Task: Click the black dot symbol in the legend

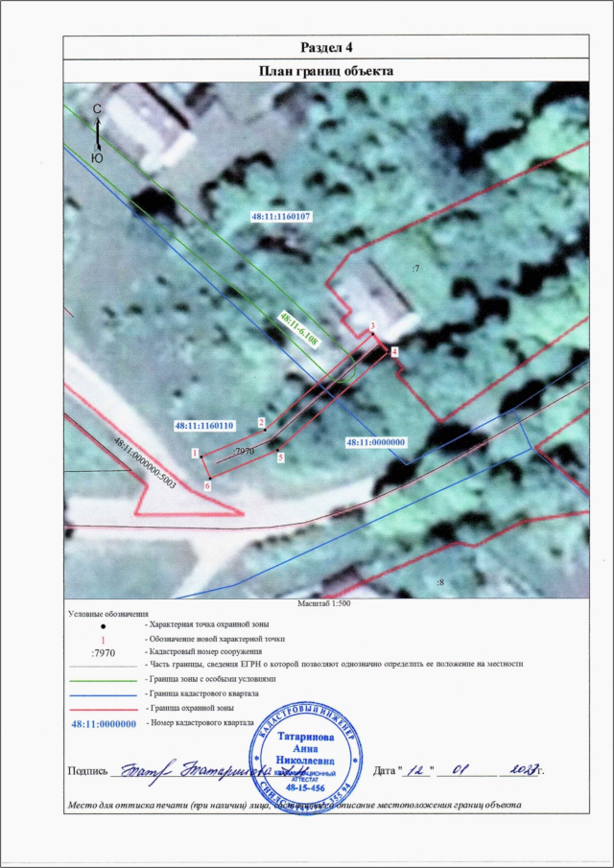Action: click(x=103, y=625)
